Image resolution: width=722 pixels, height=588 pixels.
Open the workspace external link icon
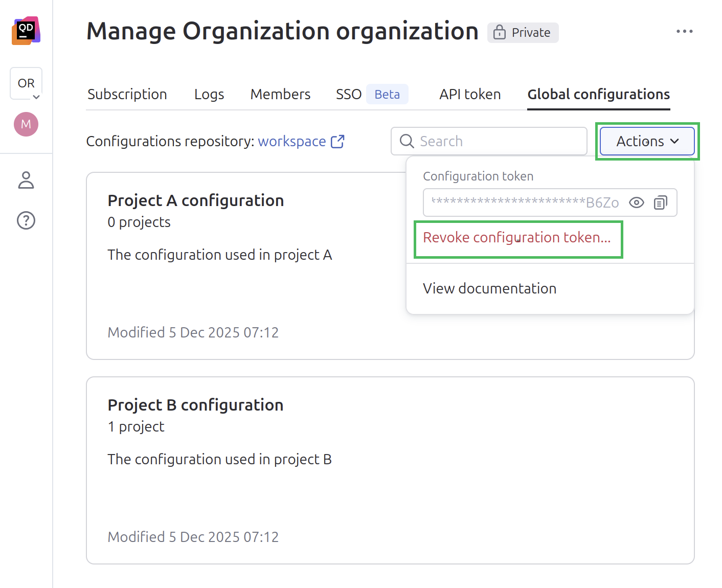337,141
